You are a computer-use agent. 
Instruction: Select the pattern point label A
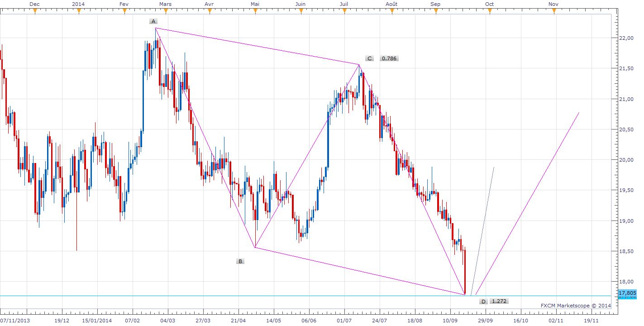tap(153, 21)
